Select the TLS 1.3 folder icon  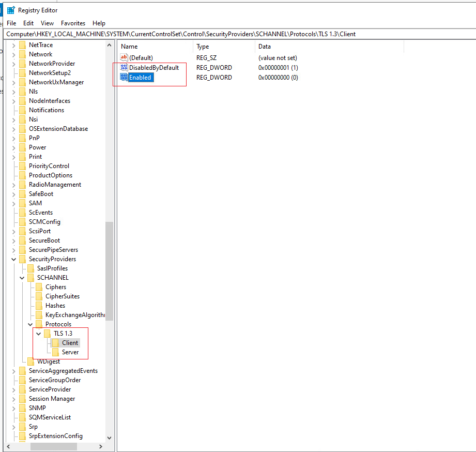[48, 334]
